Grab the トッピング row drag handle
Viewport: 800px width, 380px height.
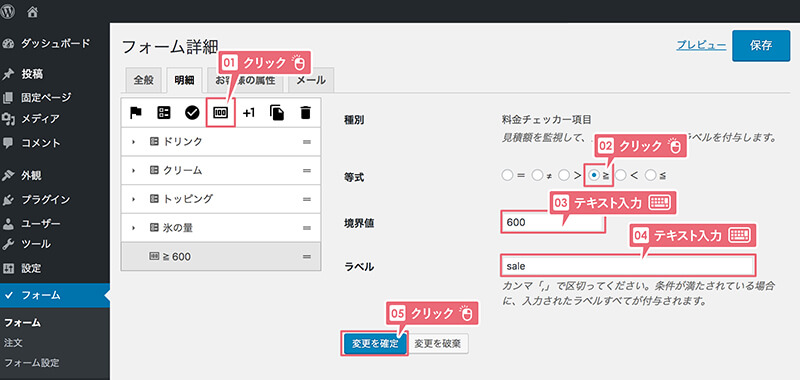pyautogui.click(x=307, y=199)
